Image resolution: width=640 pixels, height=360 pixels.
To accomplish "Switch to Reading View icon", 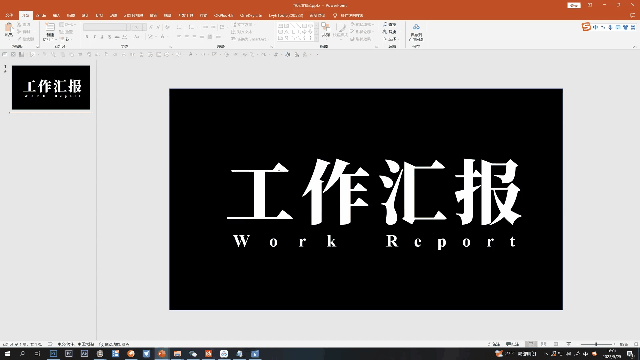I will (556, 344).
